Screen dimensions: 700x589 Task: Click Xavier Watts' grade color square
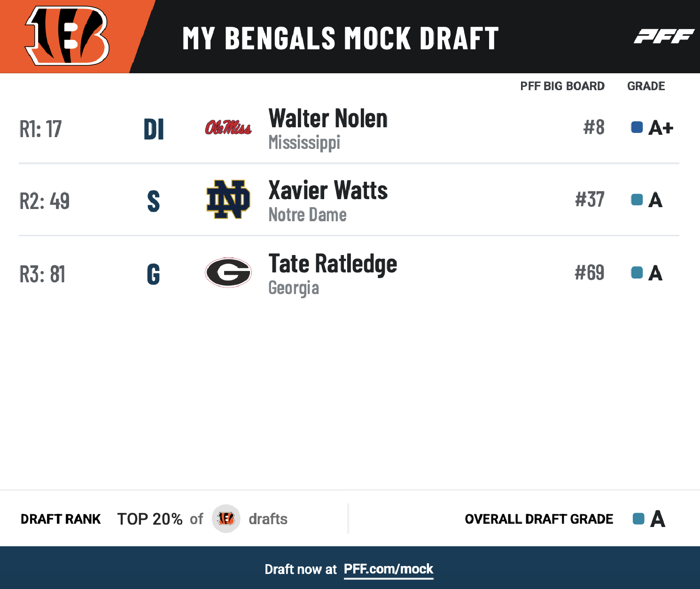[637, 200]
